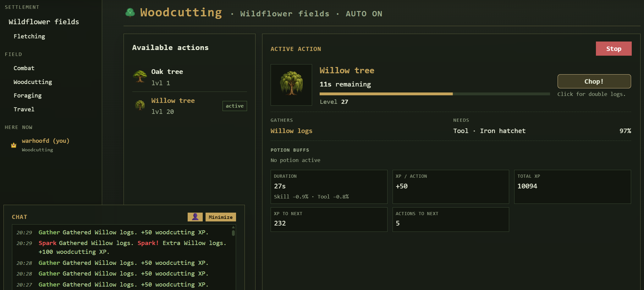The image size is (644, 290).
Task: Go to Combat in the sidebar
Action: tap(24, 68)
